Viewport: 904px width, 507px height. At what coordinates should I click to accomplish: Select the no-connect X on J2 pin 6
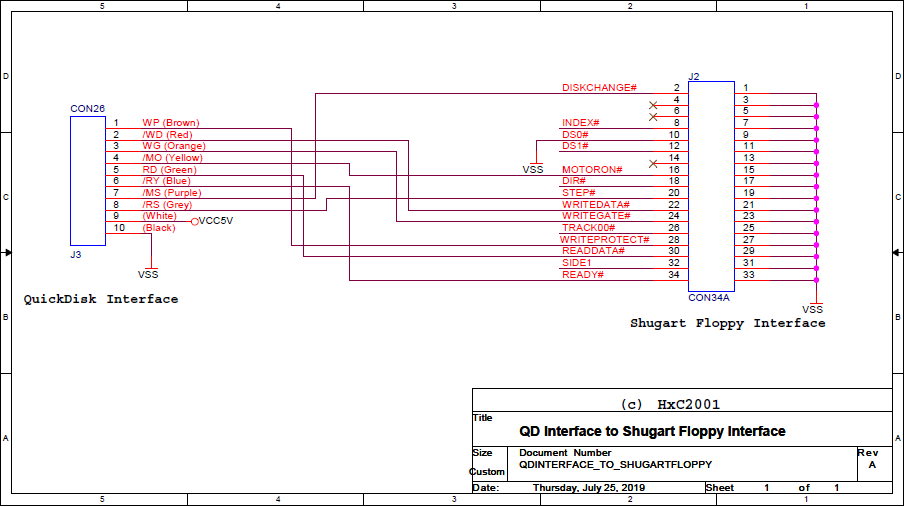tap(653, 117)
